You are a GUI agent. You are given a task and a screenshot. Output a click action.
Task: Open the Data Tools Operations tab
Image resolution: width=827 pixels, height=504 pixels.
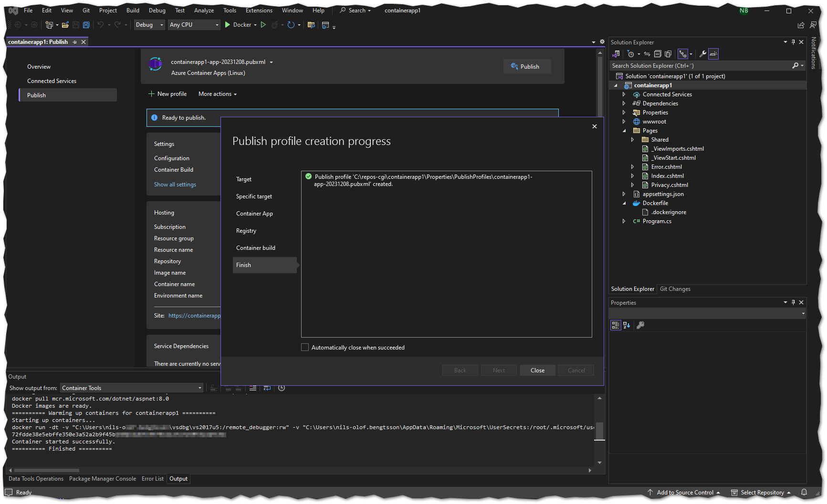36,479
